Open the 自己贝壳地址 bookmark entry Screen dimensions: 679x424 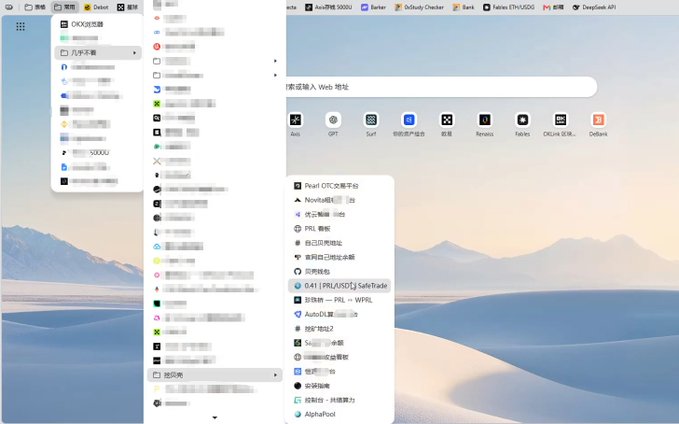(x=340, y=243)
